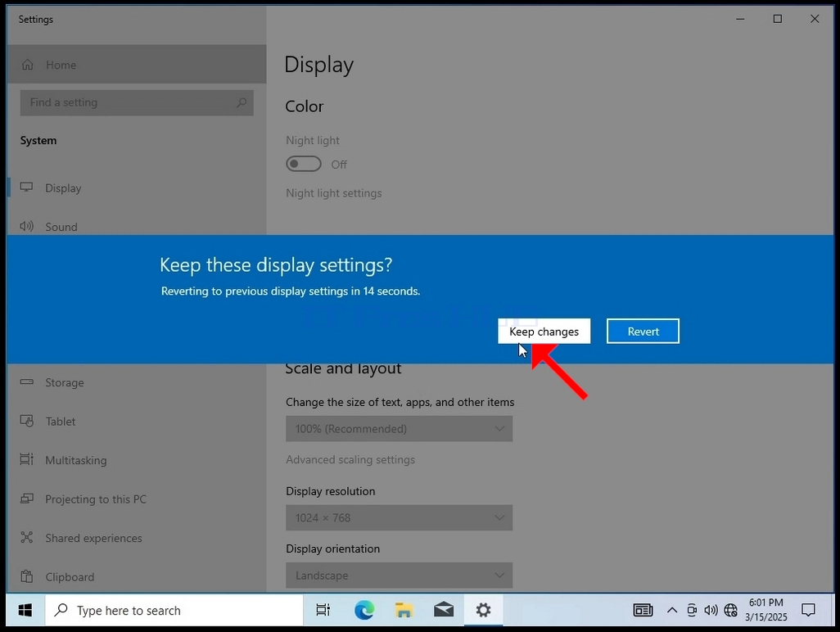Click the Sound speaker icon in sidebar

tap(26, 226)
